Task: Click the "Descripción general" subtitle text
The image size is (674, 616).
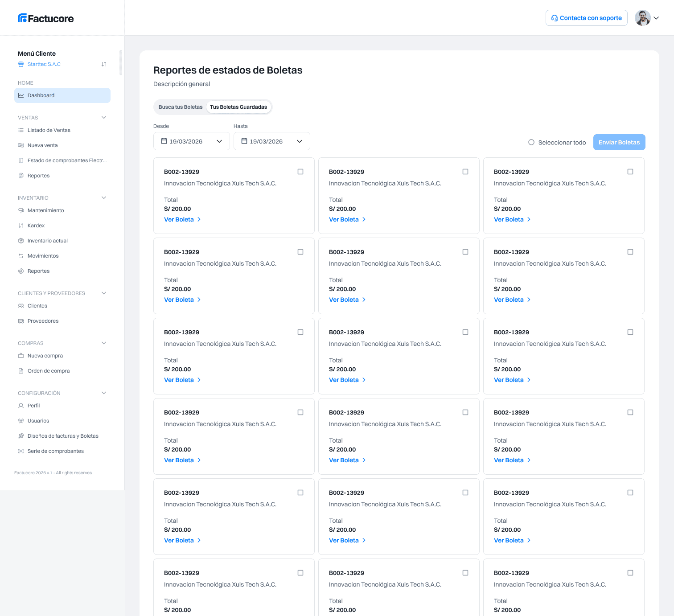Action: [181, 84]
